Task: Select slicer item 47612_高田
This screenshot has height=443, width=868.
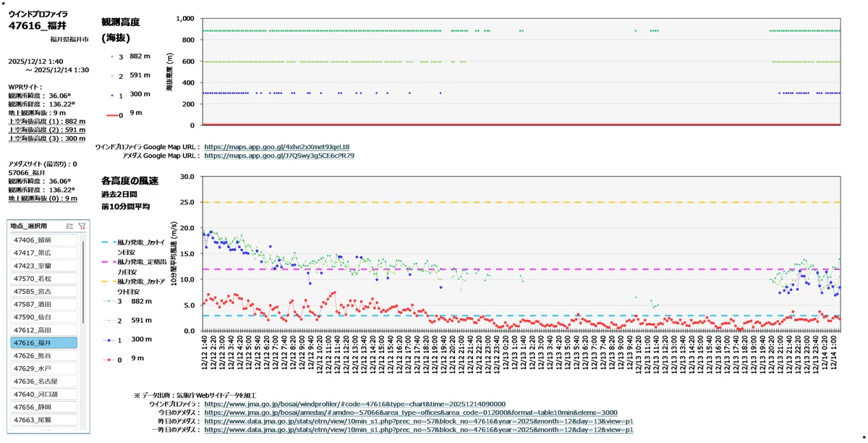Action: 43,330
